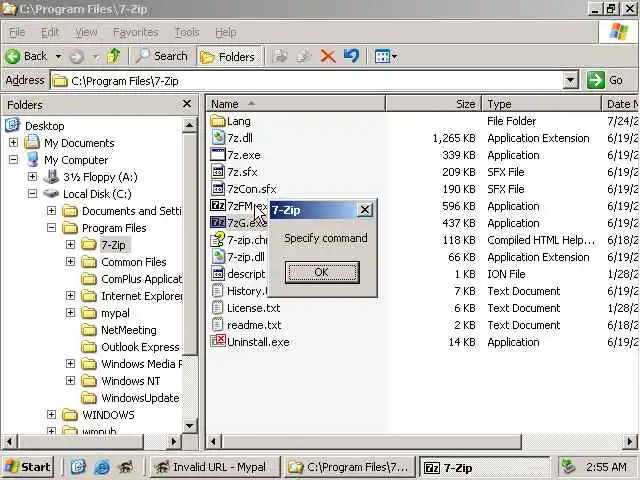Select the descript.ion file icon

(218, 273)
